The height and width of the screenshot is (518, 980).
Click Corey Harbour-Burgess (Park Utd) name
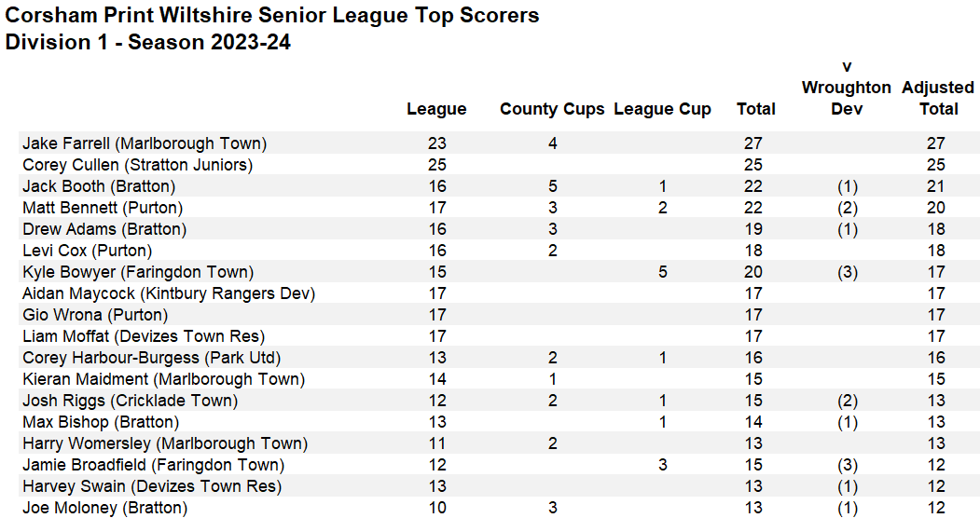click(x=152, y=358)
